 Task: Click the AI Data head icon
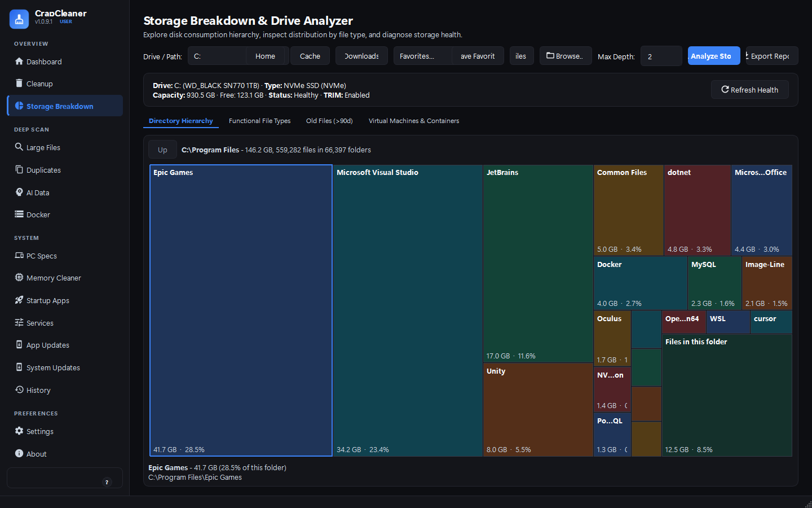click(19, 192)
